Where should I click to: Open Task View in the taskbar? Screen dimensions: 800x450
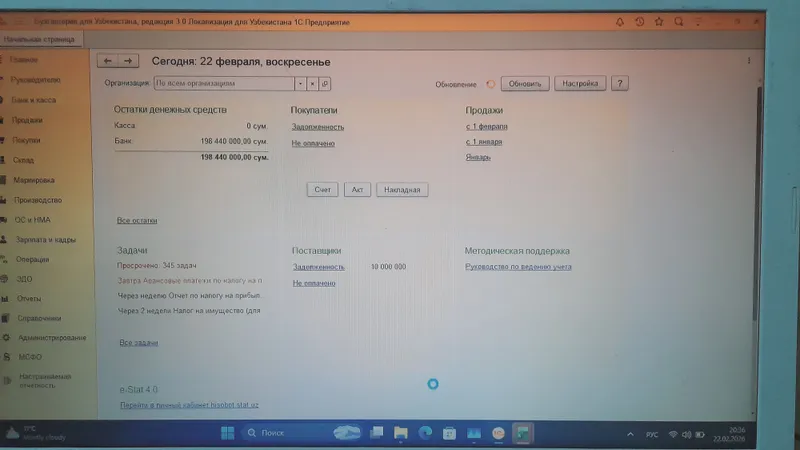click(377, 433)
